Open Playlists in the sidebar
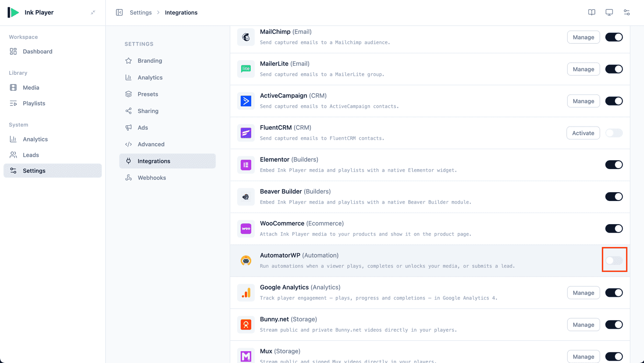Screen dimensions: 644x363 pos(53,103)
